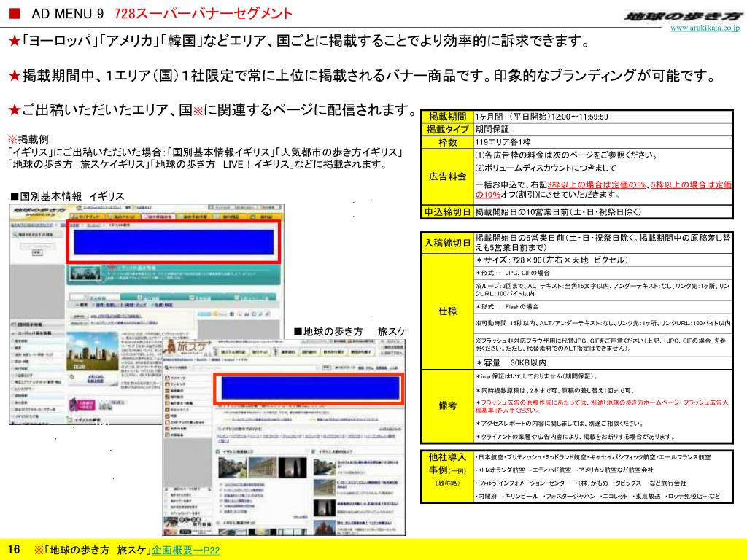The height and width of the screenshot is (560, 747).
Task: Click the 枠数 header cell
Action: (x=447, y=142)
